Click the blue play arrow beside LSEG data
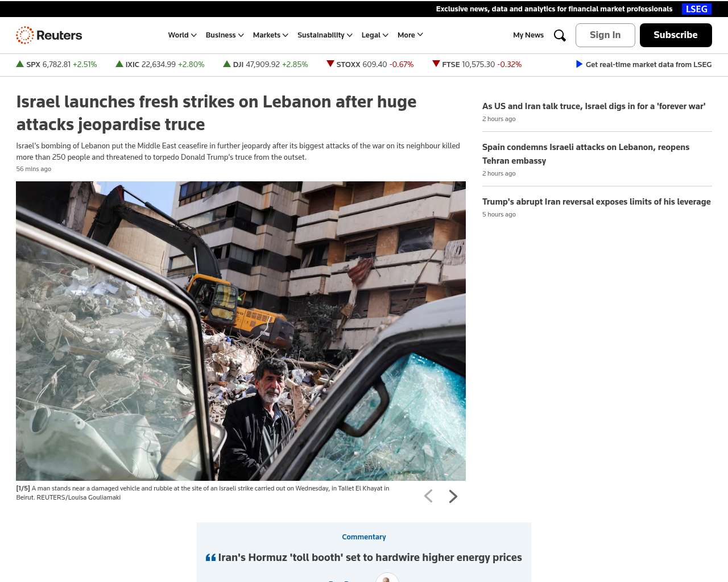This screenshot has height=582, width=728. point(579,64)
